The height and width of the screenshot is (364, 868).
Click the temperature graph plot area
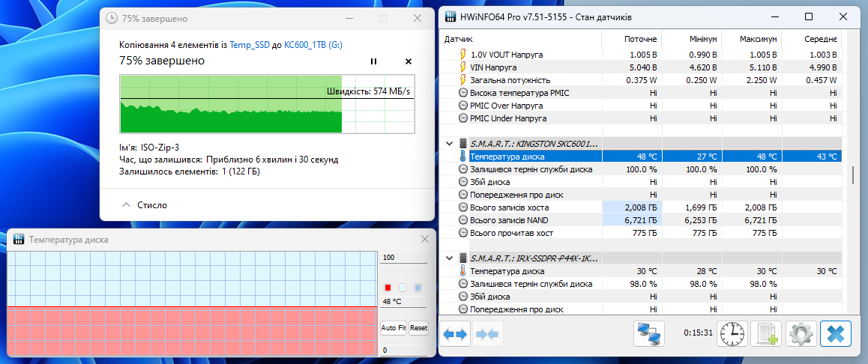[x=192, y=303]
